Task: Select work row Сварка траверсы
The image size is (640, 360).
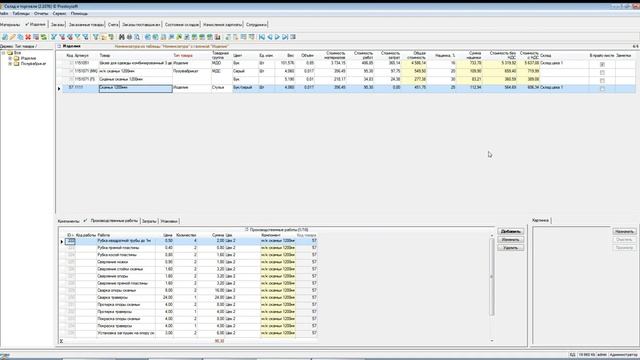Action: pyautogui.click(x=191, y=298)
